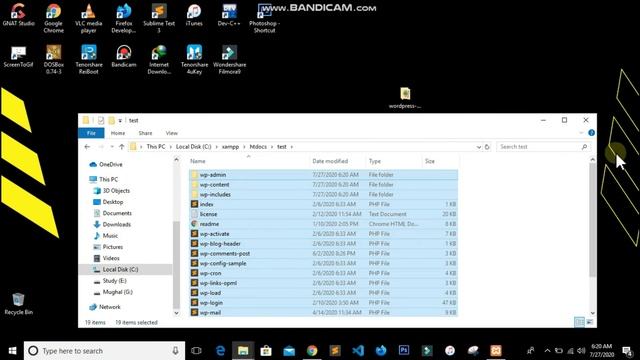Select the readme Chrome HTML file
Screen dimensions: 640x360
point(323,224)
